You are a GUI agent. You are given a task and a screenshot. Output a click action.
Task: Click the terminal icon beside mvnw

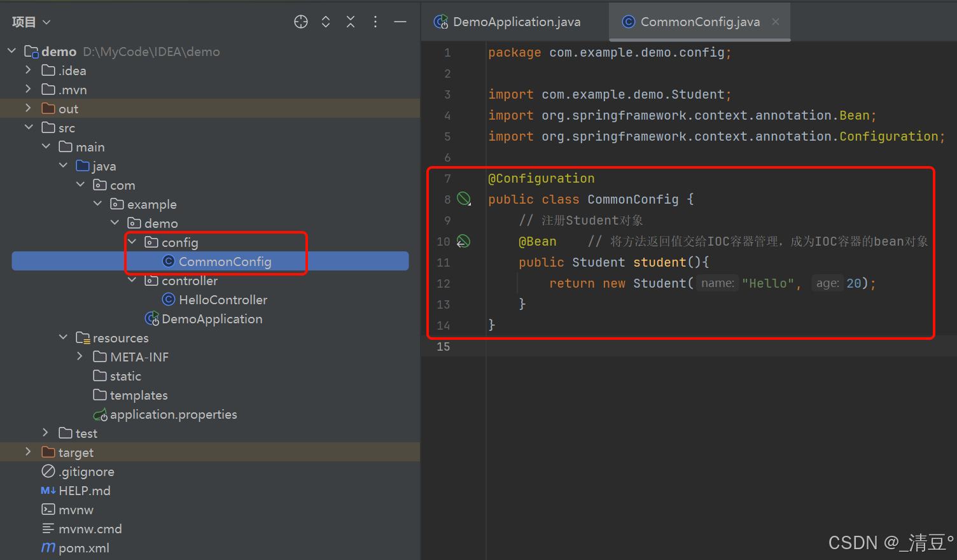pyautogui.click(x=48, y=509)
